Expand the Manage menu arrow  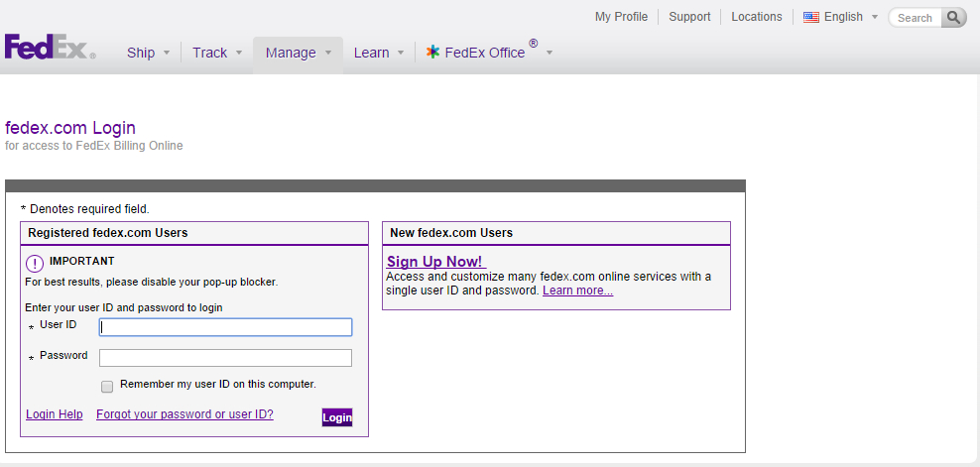[328, 54]
